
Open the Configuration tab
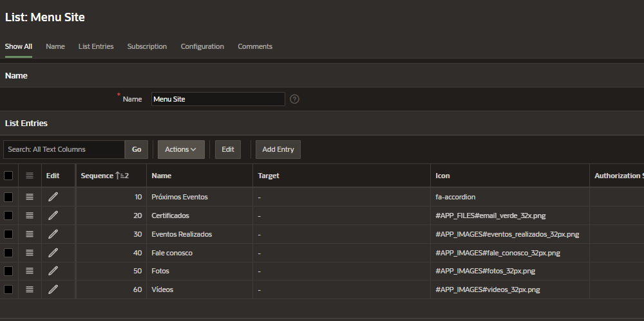(x=202, y=46)
